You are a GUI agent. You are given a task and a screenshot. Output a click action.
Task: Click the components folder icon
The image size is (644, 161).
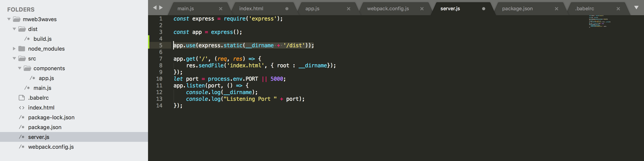coord(27,68)
